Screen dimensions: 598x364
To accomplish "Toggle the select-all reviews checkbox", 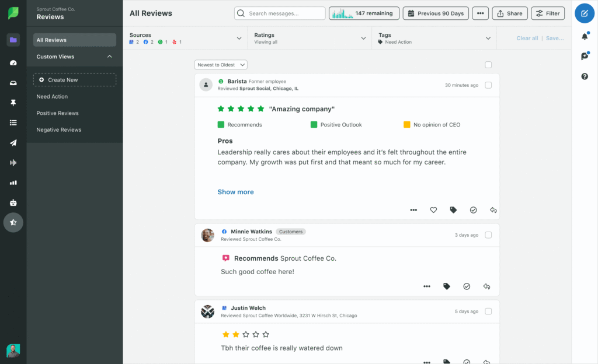I will coord(488,65).
